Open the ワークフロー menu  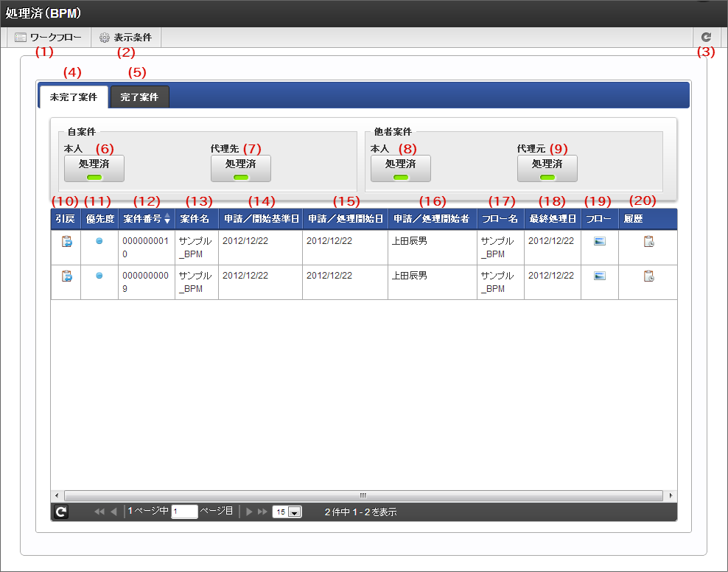[49, 38]
